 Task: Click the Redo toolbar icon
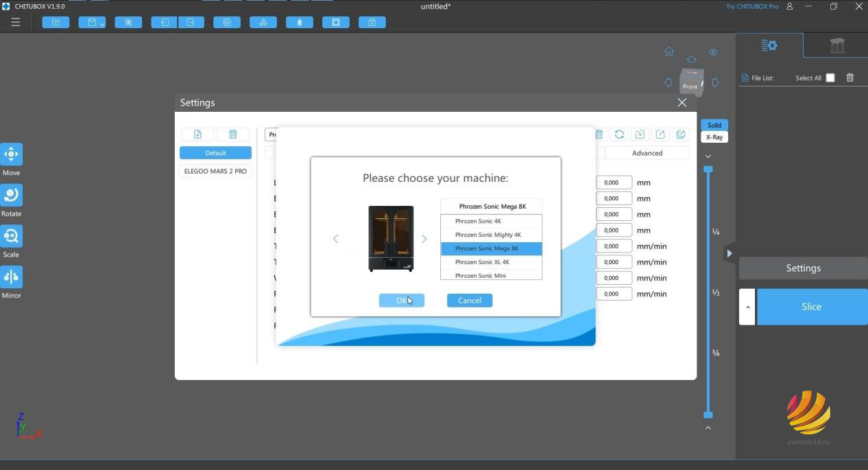pyautogui.click(x=191, y=22)
